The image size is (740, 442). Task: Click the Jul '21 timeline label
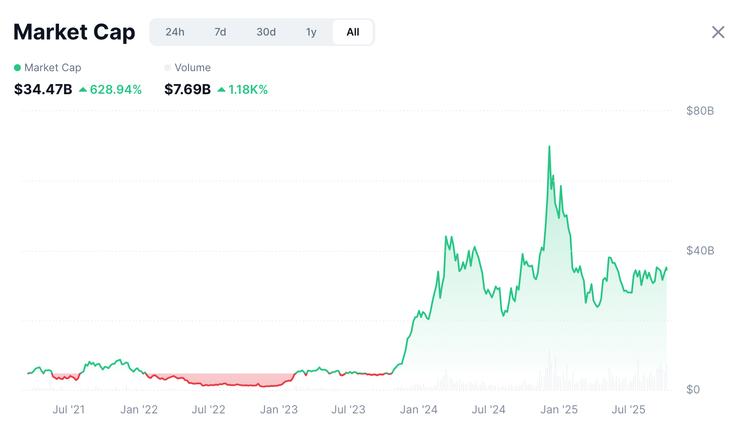coord(68,409)
